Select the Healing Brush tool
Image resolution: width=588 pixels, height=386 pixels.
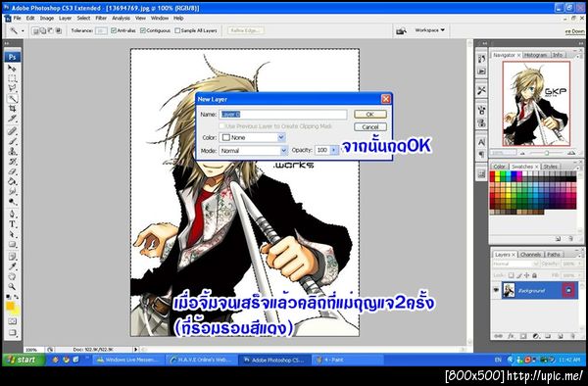pyautogui.click(x=12, y=131)
